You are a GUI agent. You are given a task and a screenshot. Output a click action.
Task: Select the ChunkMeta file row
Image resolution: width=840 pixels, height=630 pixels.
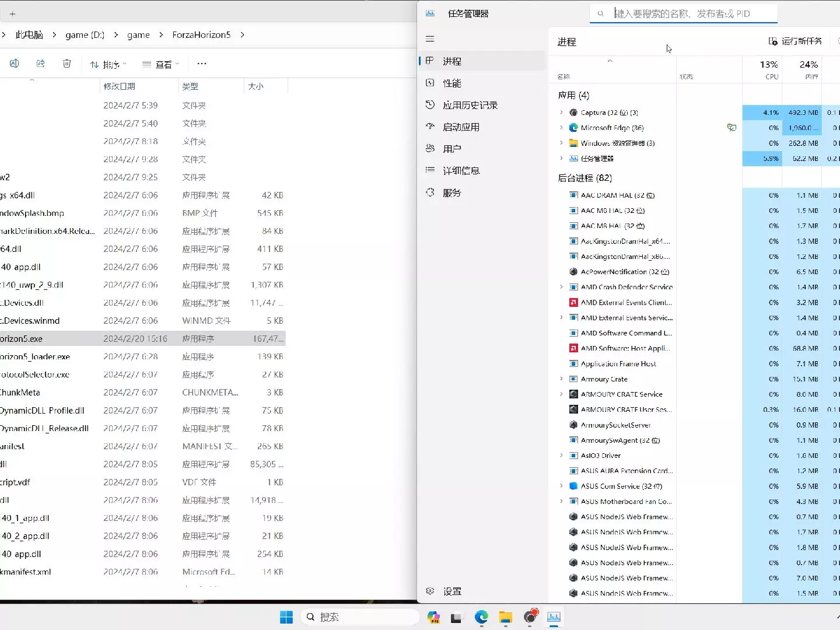143,393
